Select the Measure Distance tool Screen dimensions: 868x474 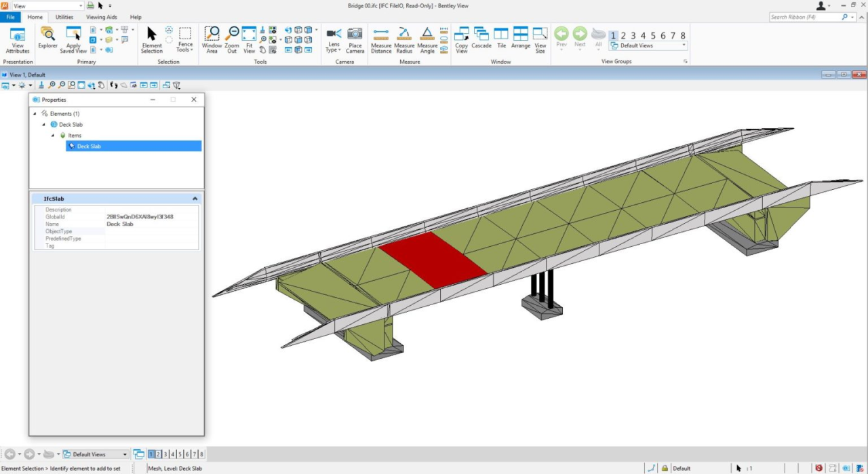tap(381, 39)
